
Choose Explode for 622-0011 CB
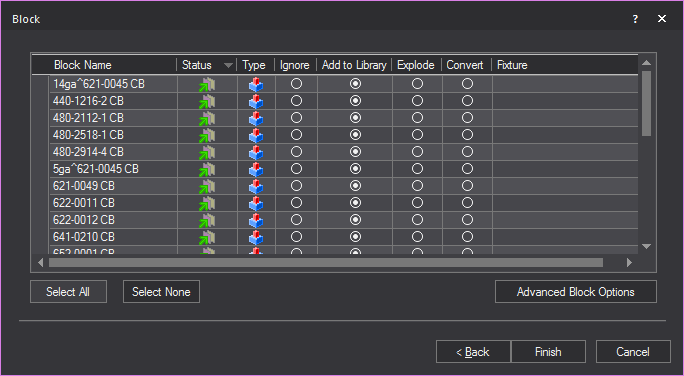417,203
